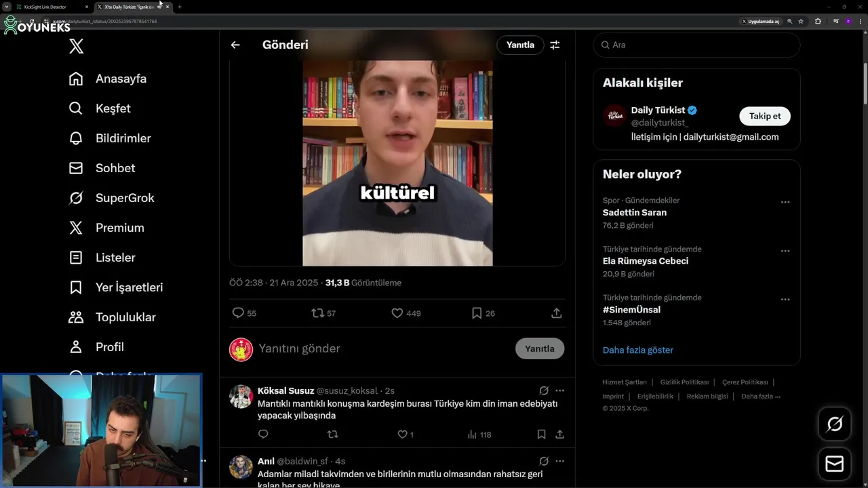Click the X logo in sidebar
The image size is (868, 488).
pyautogui.click(x=77, y=47)
